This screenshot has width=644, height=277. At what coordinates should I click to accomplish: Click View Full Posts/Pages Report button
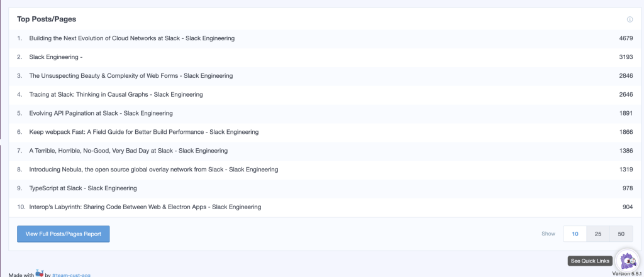(x=63, y=234)
